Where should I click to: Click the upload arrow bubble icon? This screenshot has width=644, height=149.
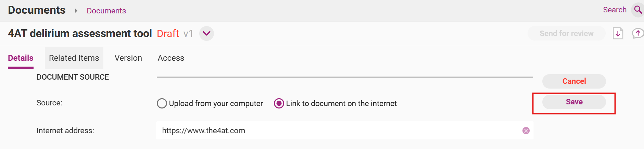coord(637,33)
